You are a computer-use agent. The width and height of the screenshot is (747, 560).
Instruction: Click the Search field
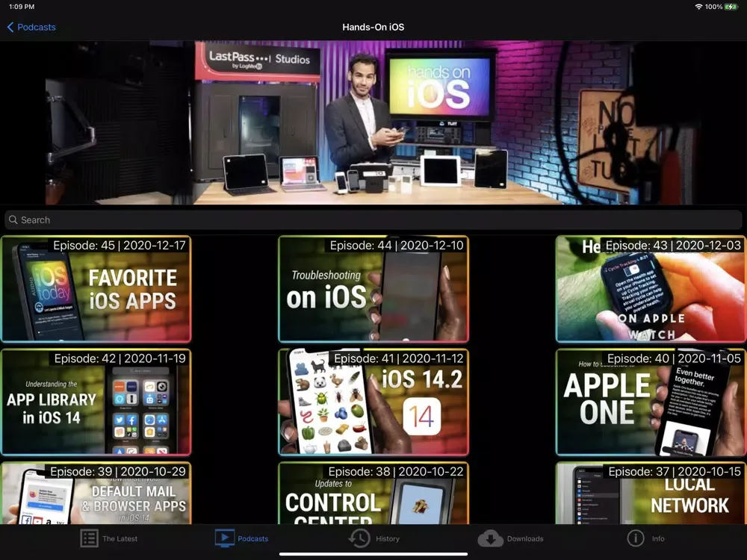tap(373, 220)
